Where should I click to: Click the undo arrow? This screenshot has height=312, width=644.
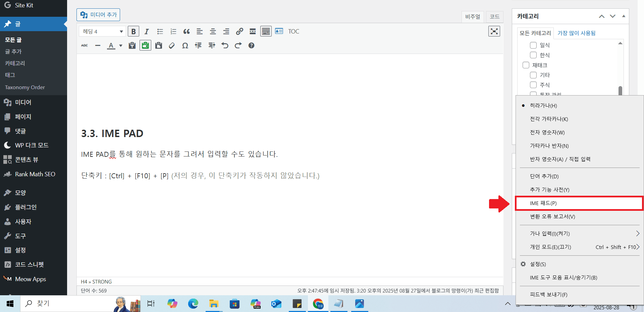tap(225, 46)
